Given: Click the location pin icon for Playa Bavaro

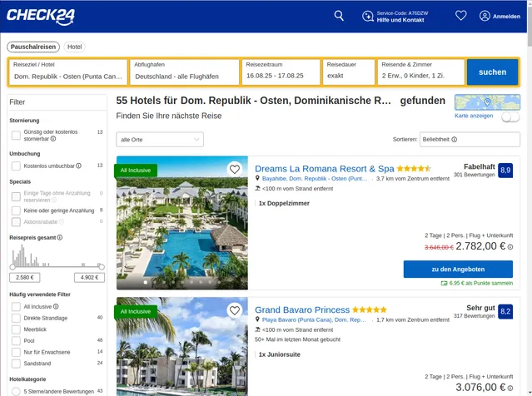Looking at the screenshot, I should (x=257, y=319).
